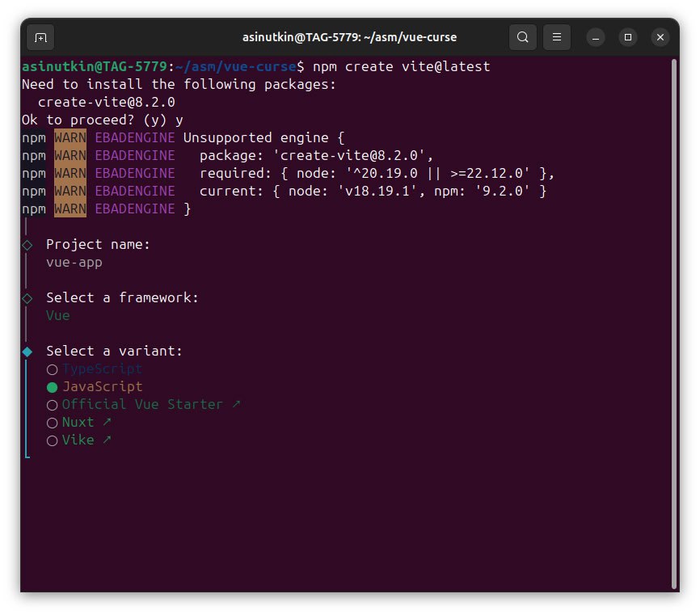Click the arrow icon after Nuxt
This screenshot has height=615, width=700.
click(107, 422)
